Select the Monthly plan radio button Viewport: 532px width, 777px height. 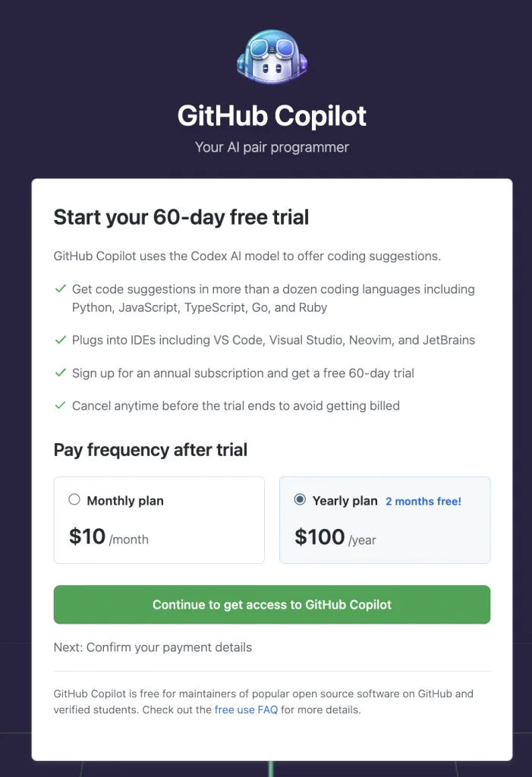coord(74,499)
